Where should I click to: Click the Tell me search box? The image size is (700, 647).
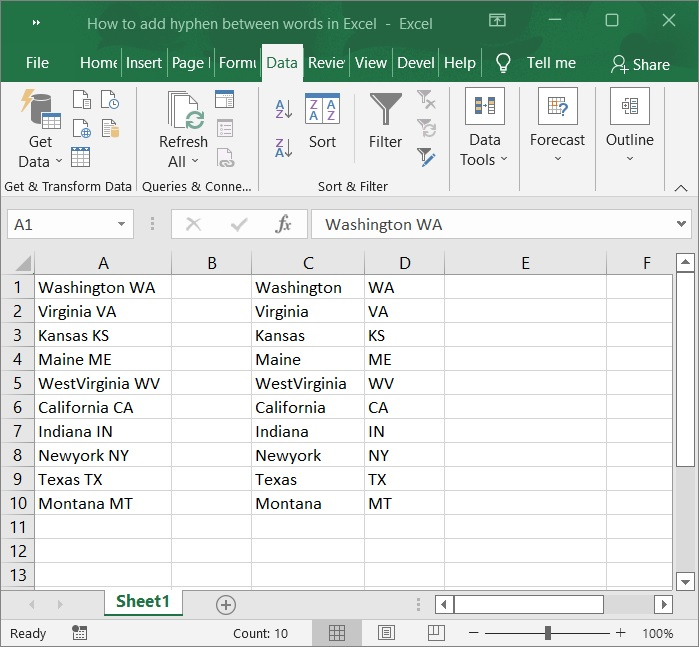[550, 63]
